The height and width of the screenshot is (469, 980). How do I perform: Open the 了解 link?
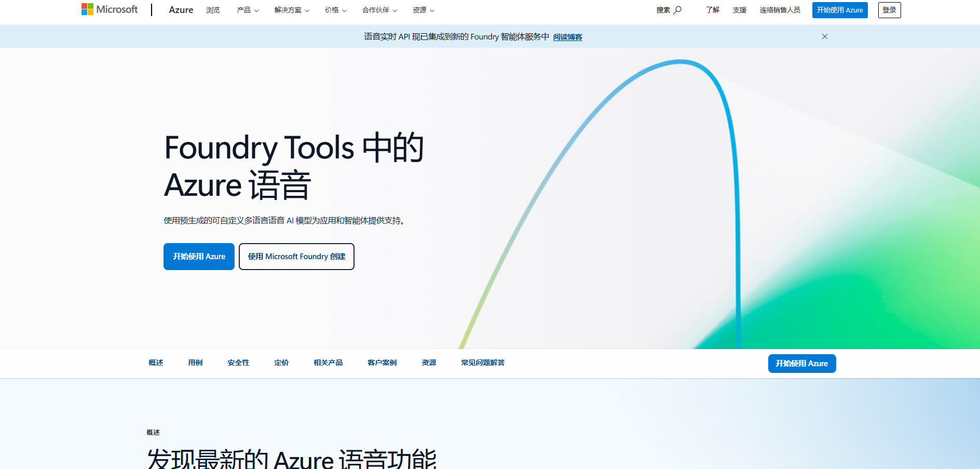[x=713, y=10]
